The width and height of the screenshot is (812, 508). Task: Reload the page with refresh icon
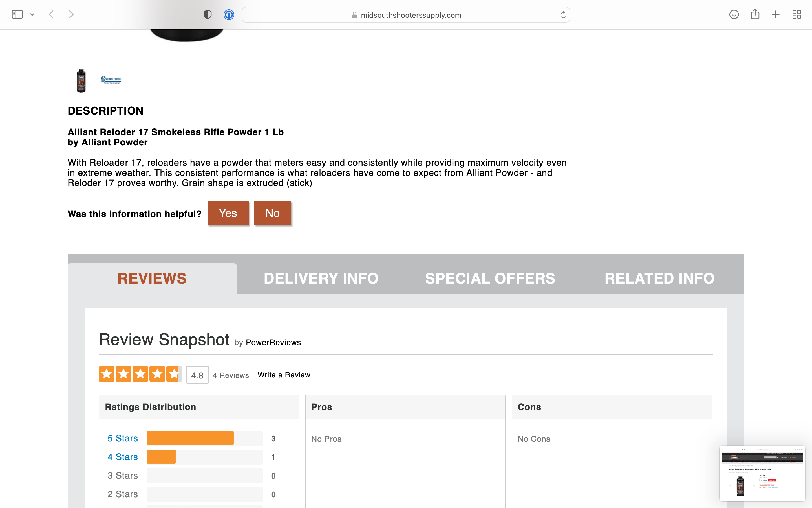[563, 15]
